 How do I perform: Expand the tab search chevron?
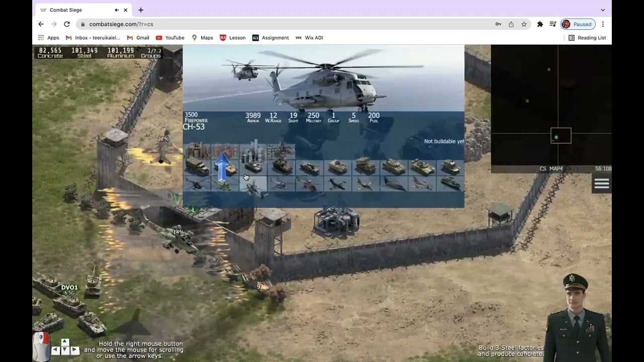coord(603,10)
